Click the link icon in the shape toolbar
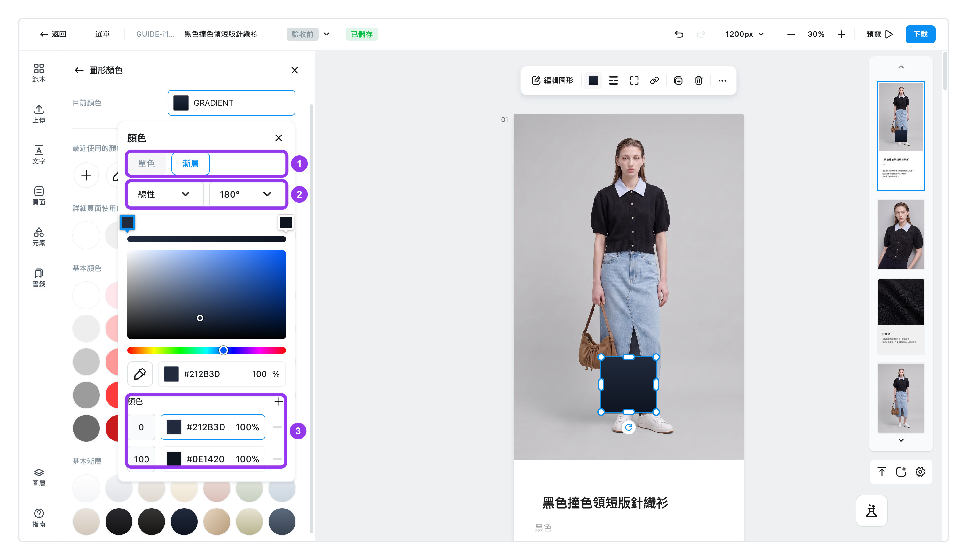Viewport: 967px width, 560px height. pos(654,81)
